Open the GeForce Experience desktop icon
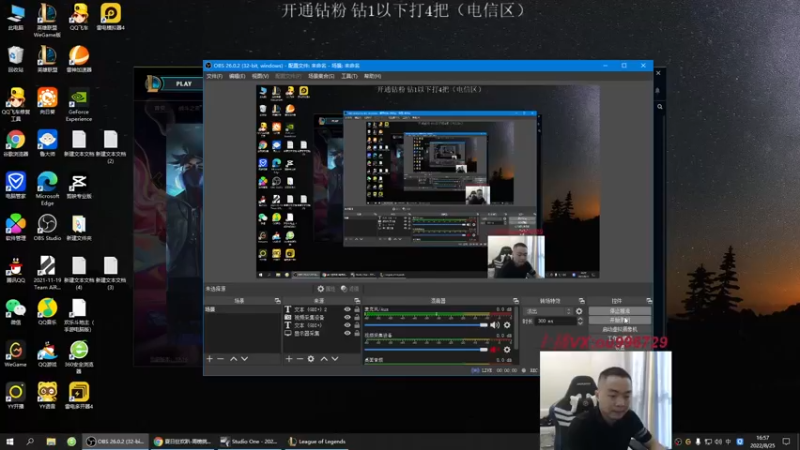The width and height of the screenshot is (800, 450). [79, 106]
